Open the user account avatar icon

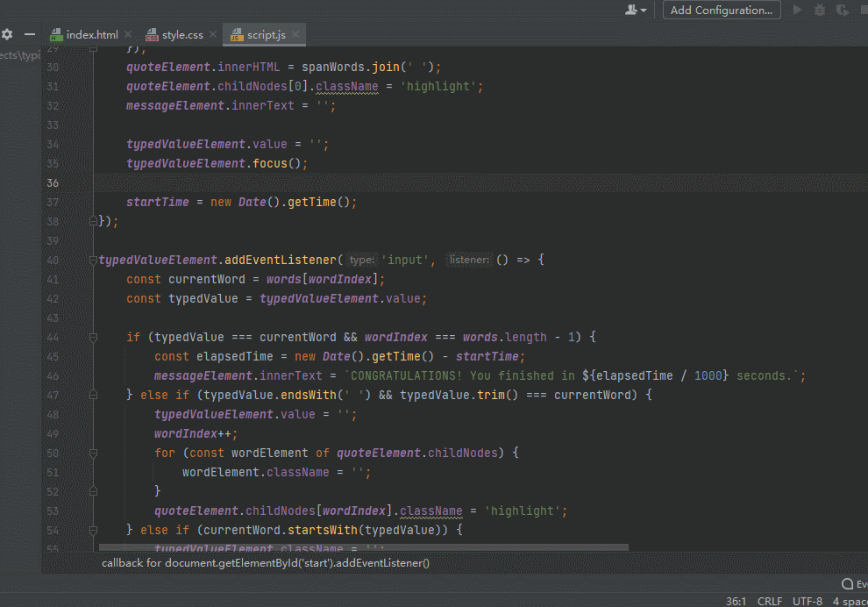click(x=632, y=10)
